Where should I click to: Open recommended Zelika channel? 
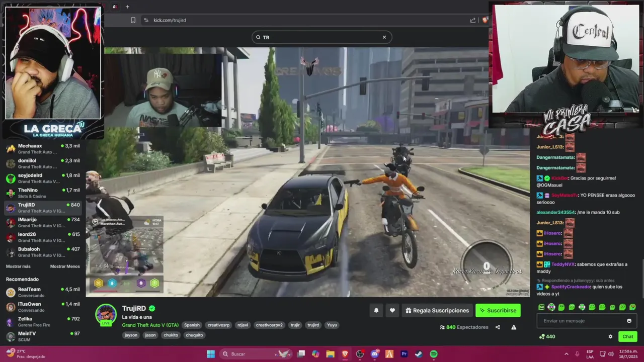[x=43, y=322]
